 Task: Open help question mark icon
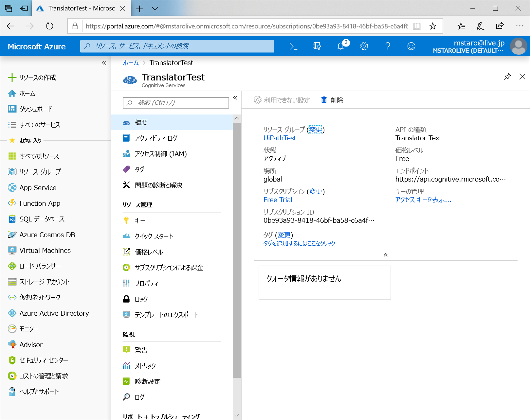pyautogui.click(x=388, y=46)
